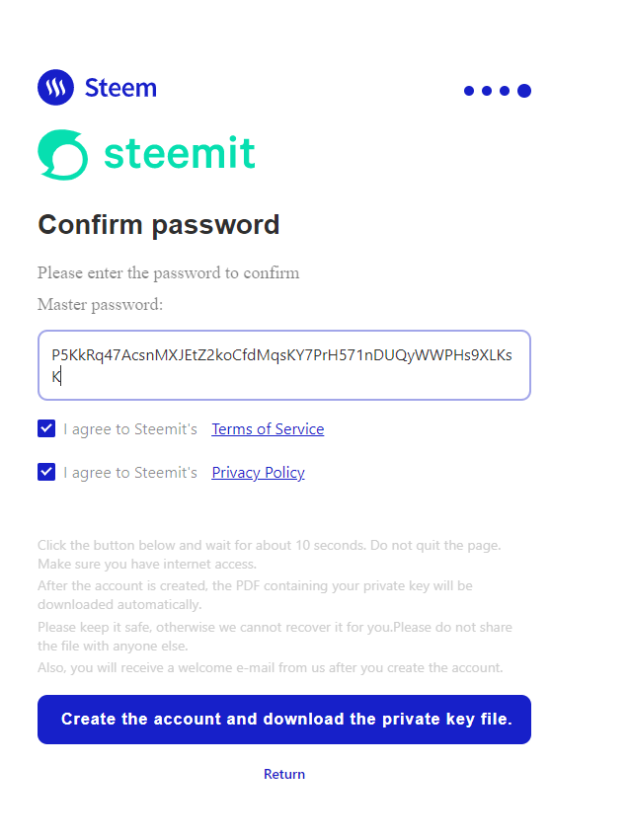This screenshot has width=629, height=840.
Task: Click agreement label beside Privacy Policy
Action: [130, 473]
